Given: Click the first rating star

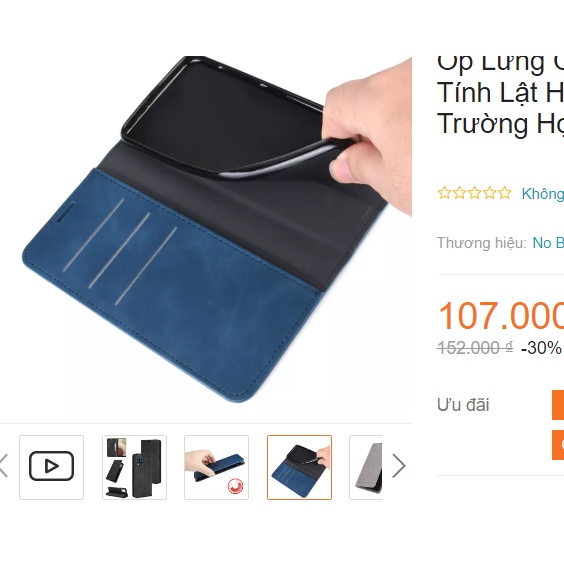Looking at the screenshot, I should pos(444,193).
